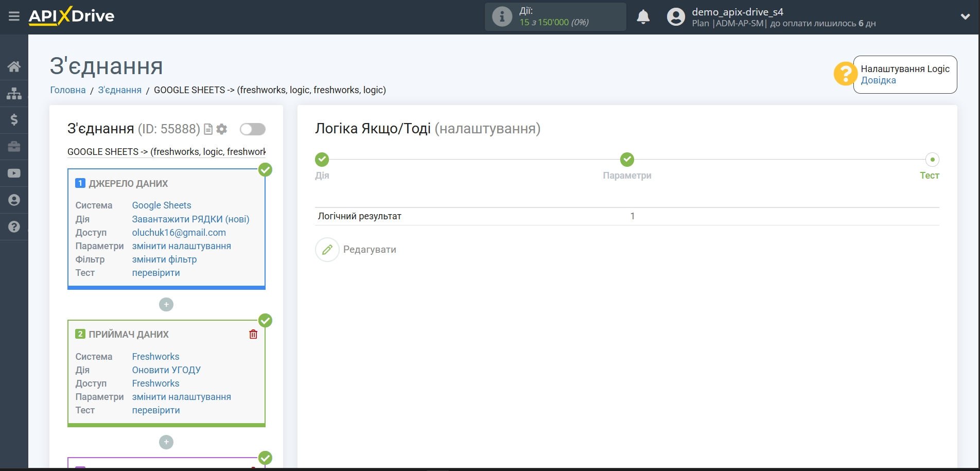Image resolution: width=980 pixels, height=471 pixels.
Task: Add a step after Freshworks receiver block
Action: pyautogui.click(x=166, y=442)
